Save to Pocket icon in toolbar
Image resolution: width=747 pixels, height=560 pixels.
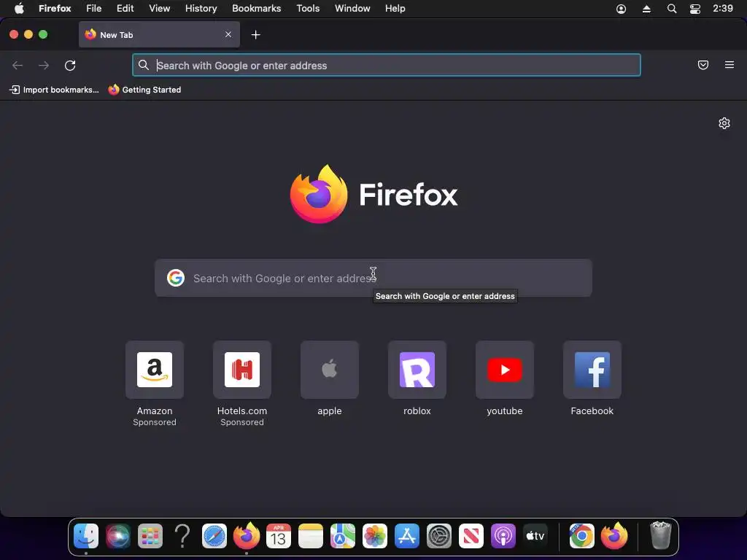pyautogui.click(x=703, y=65)
